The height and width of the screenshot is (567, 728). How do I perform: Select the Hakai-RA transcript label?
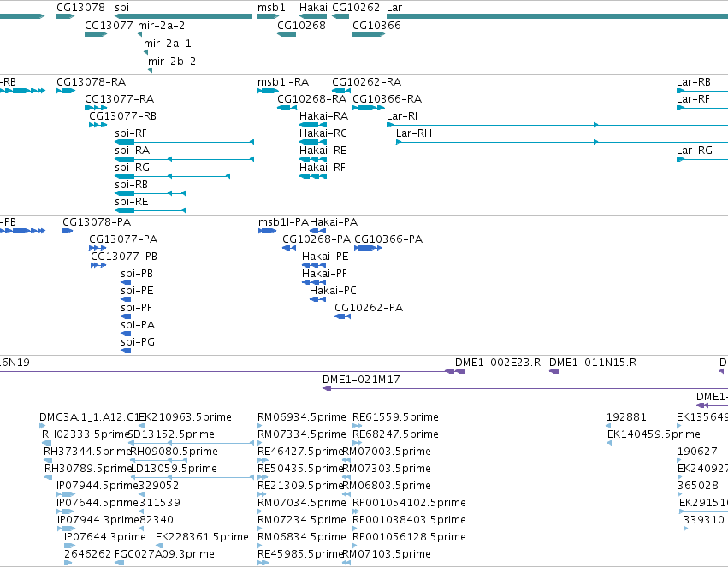tap(323, 116)
